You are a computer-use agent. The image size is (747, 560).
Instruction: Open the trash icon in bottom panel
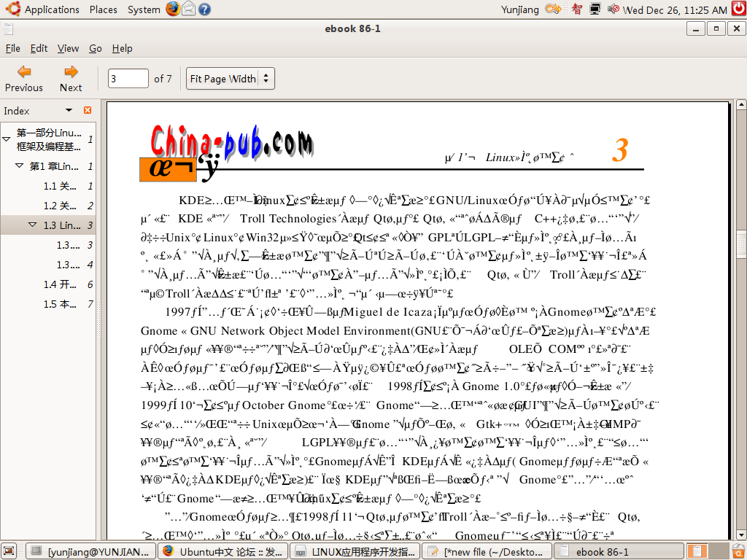738,551
